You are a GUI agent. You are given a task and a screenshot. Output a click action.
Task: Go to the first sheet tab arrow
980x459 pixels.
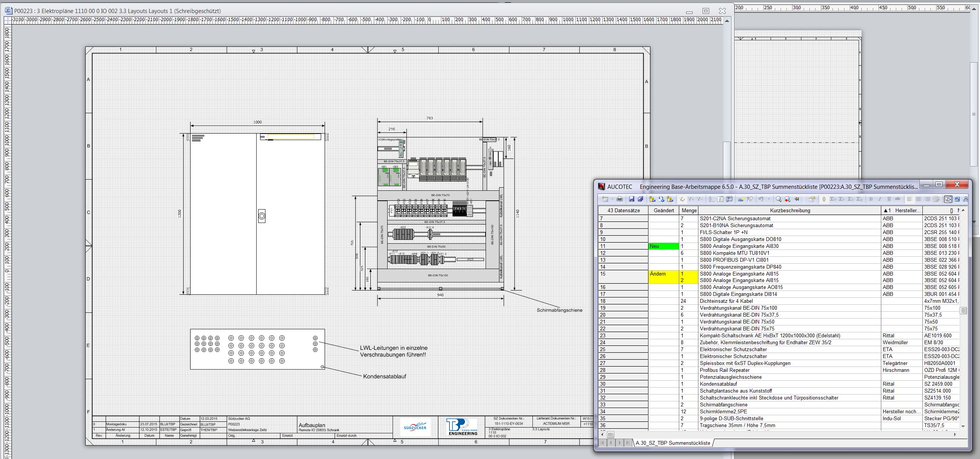pyautogui.click(x=603, y=443)
